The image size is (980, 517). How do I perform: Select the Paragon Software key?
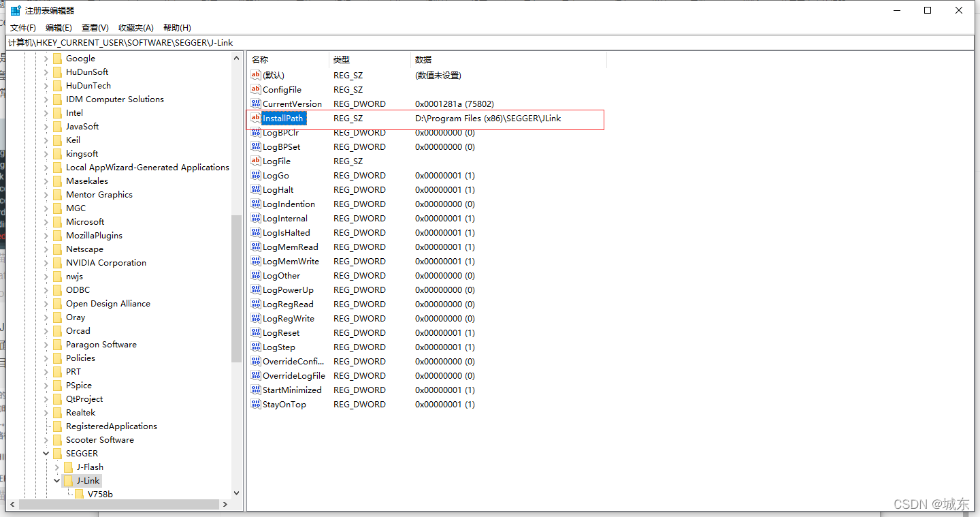101,344
